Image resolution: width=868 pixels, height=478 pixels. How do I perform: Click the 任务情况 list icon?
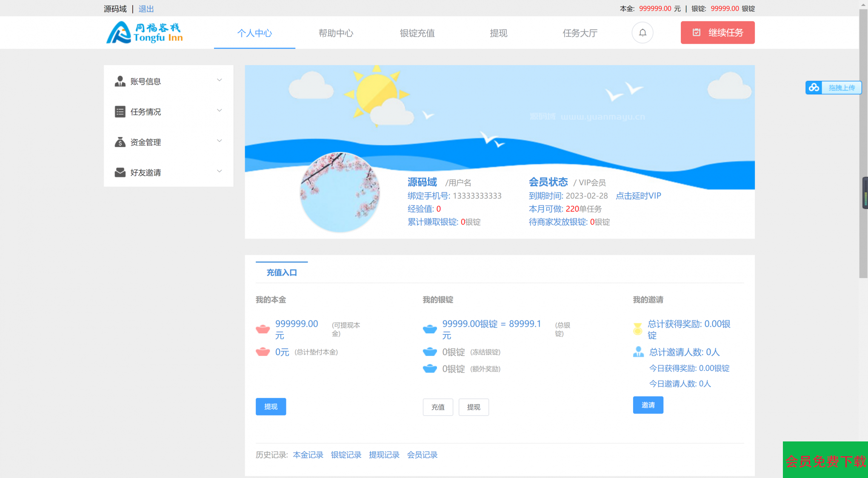click(x=120, y=112)
